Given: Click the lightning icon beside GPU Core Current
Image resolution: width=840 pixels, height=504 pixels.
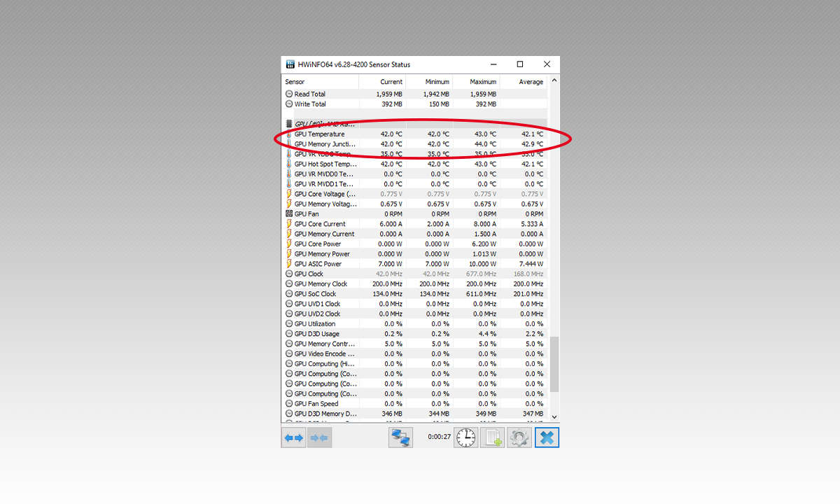Looking at the screenshot, I should point(289,224).
